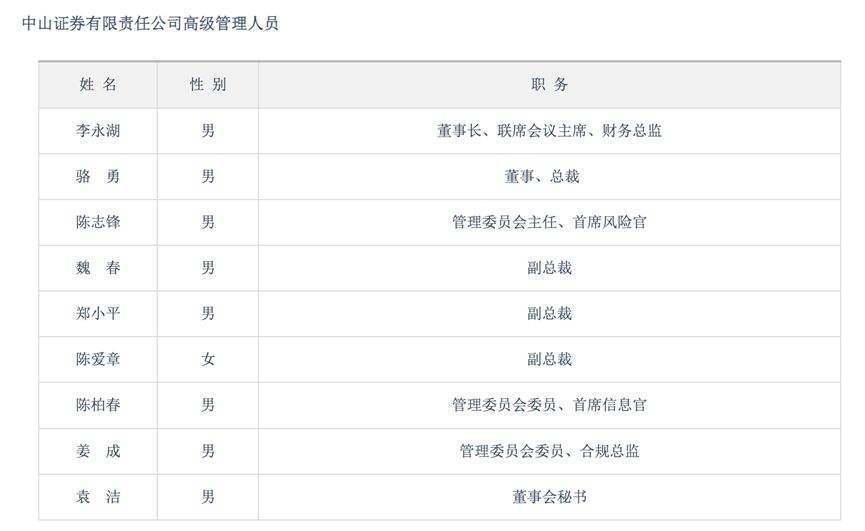Click the name cell 魏春
The width and height of the screenshot is (865, 531).
(x=98, y=268)
